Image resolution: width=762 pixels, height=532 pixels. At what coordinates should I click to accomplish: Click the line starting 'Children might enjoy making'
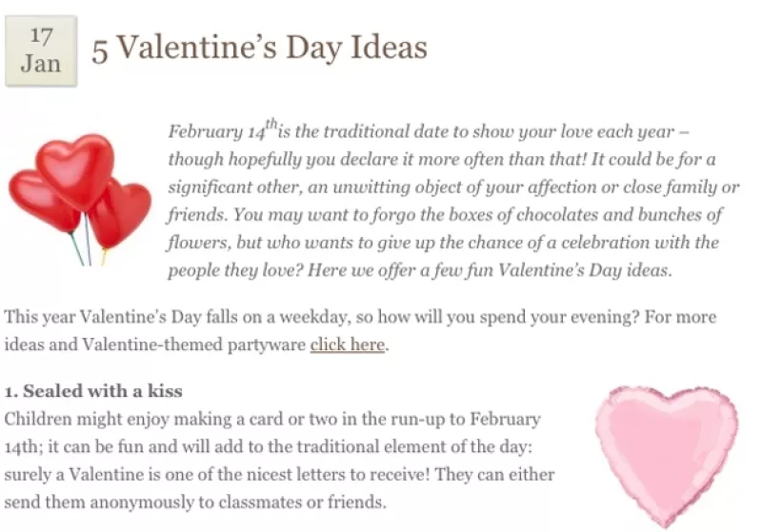click(x=272, y=419)
